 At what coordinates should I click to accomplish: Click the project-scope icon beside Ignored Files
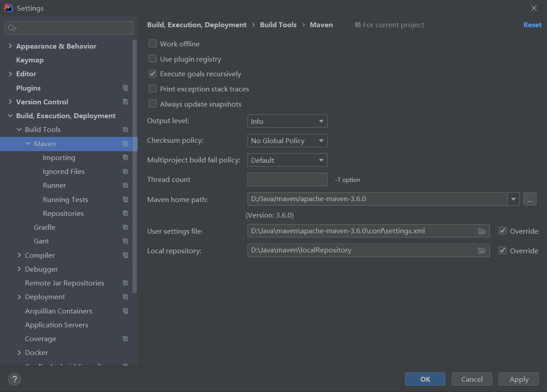click(x=126, y=171)
